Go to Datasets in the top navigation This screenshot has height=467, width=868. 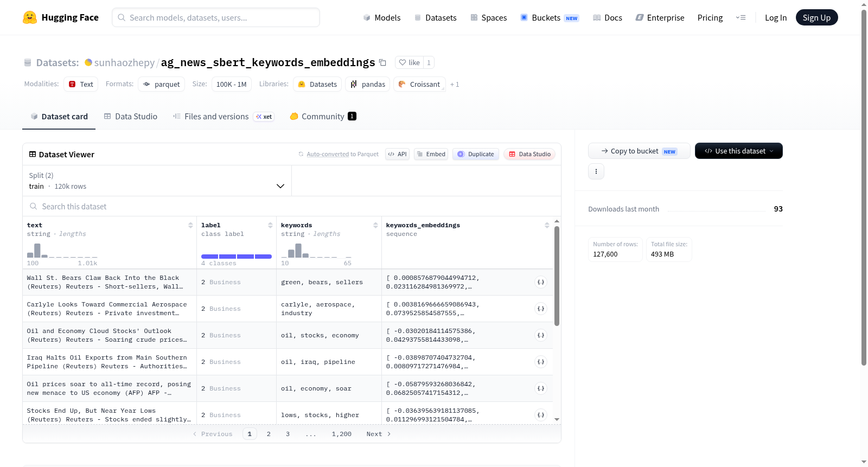point(435,17)
